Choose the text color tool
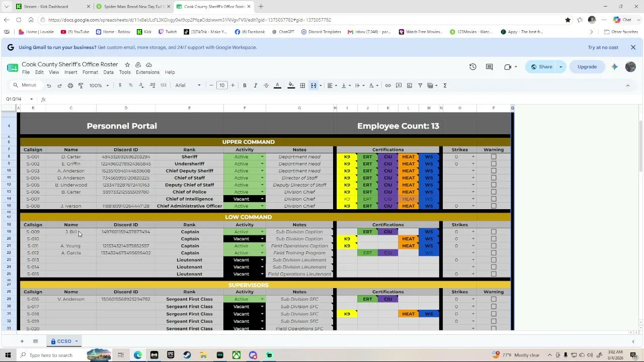This screenshot has height=362, width=644. point(277,85)
